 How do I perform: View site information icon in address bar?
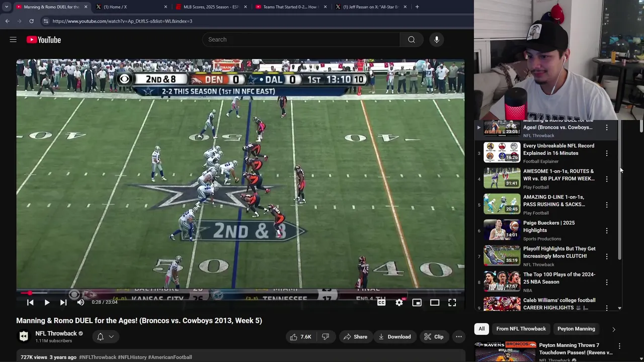coord(46,21)
